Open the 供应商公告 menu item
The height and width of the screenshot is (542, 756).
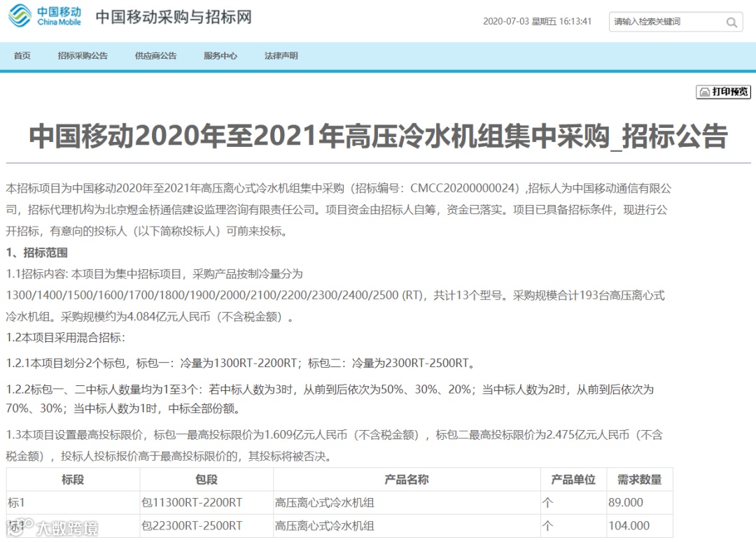pos(155,56)
